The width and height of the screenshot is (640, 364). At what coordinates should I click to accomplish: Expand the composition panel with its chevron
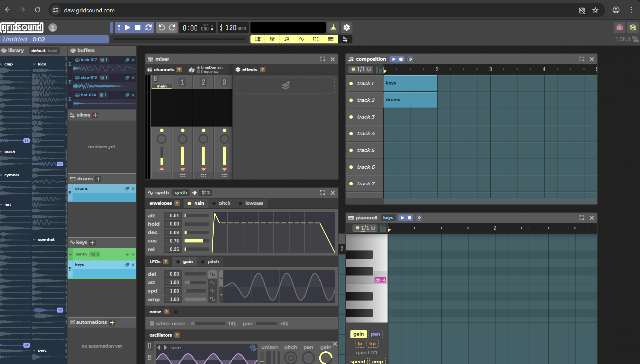[411, 59]
